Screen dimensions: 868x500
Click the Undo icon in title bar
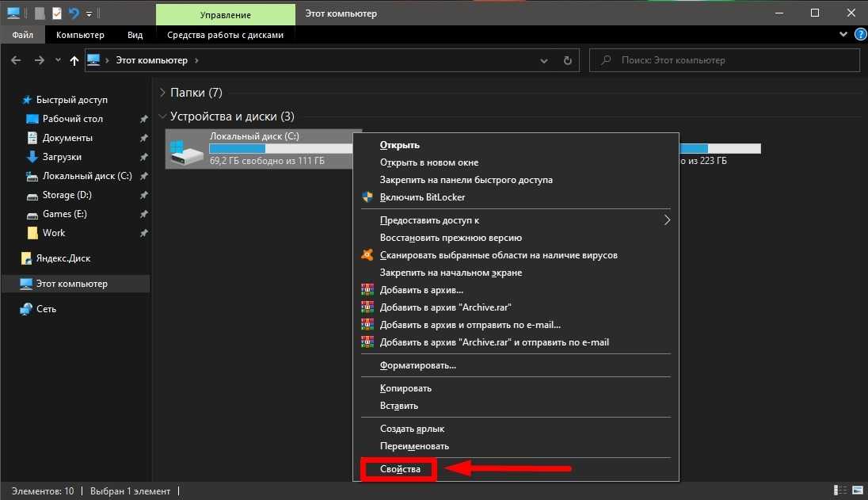coord(74,13)
